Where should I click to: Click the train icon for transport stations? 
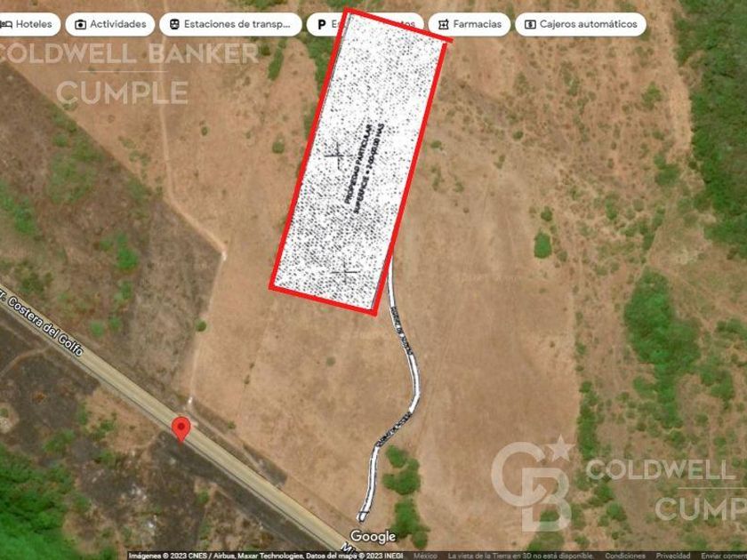click(174, 24)
